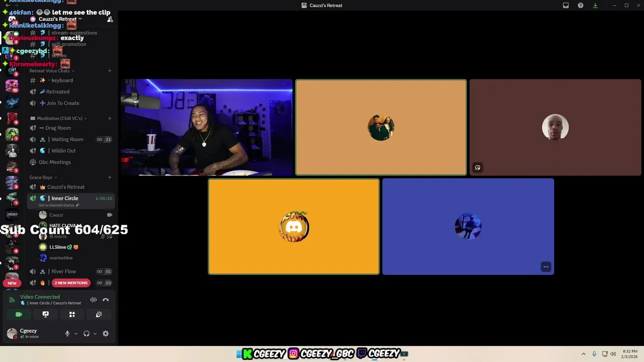This screenshot has width=644, height=362.
Task: Focus the blue participant tile
Action: click(468, 227)
